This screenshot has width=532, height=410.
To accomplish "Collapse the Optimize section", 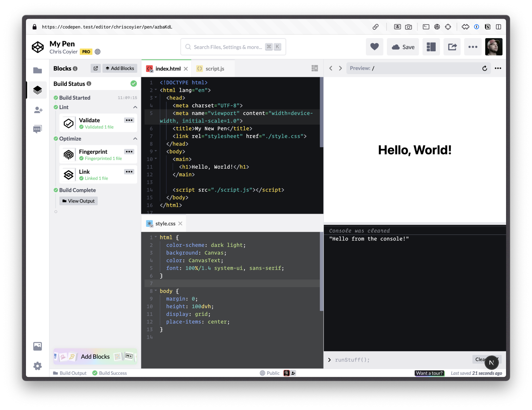I will pyautogui.click(x=135, y=139).
